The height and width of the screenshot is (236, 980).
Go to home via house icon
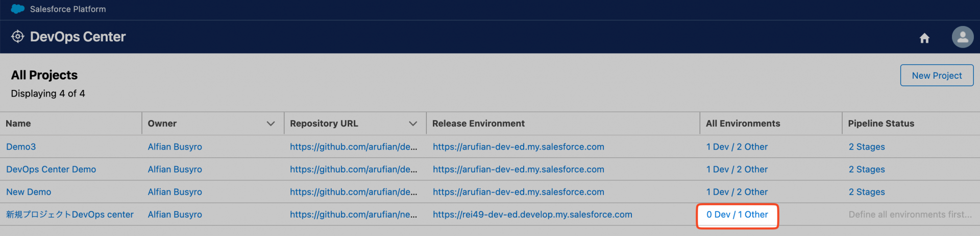(924, 38)
